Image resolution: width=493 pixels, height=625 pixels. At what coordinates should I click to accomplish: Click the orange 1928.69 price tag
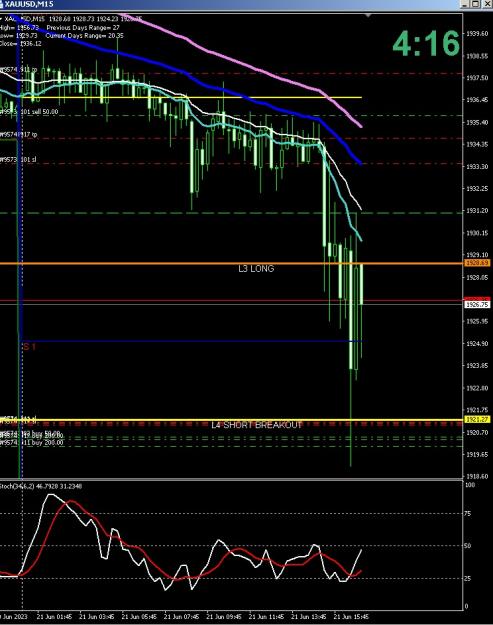pyautogui.click(x=477, y=263)
